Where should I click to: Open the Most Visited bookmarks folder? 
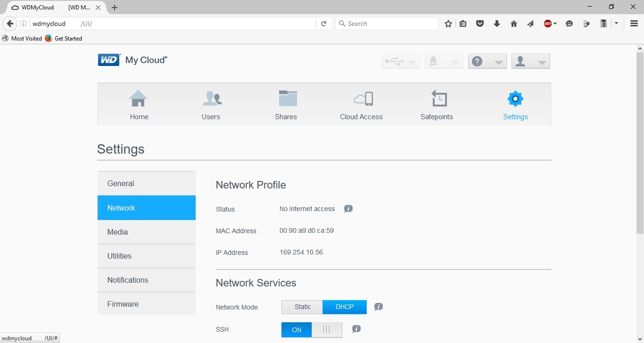tap(22, 39)
